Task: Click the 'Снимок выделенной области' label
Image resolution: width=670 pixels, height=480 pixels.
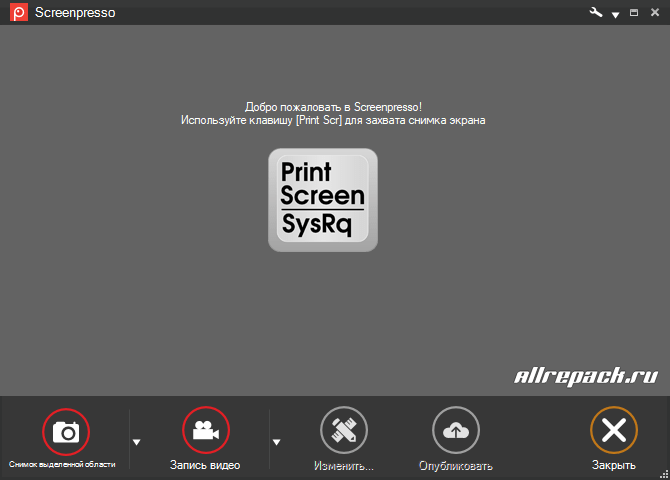Action: 62,464
